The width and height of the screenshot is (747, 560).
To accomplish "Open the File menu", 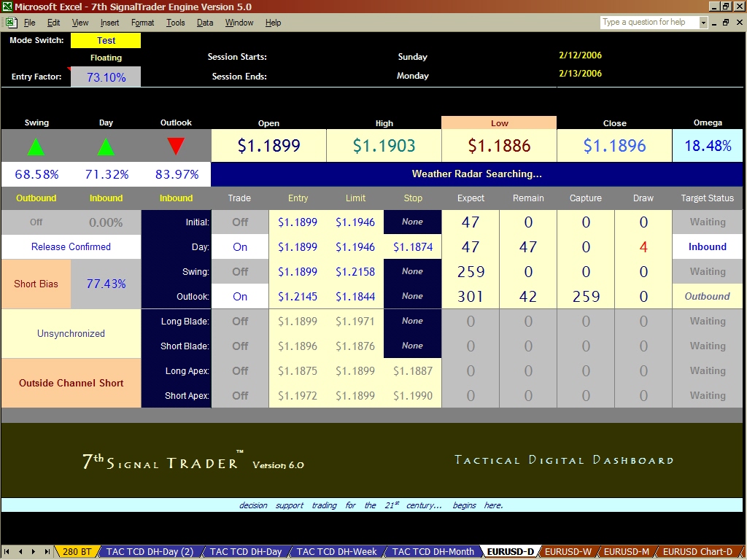I will coord(29,23).
